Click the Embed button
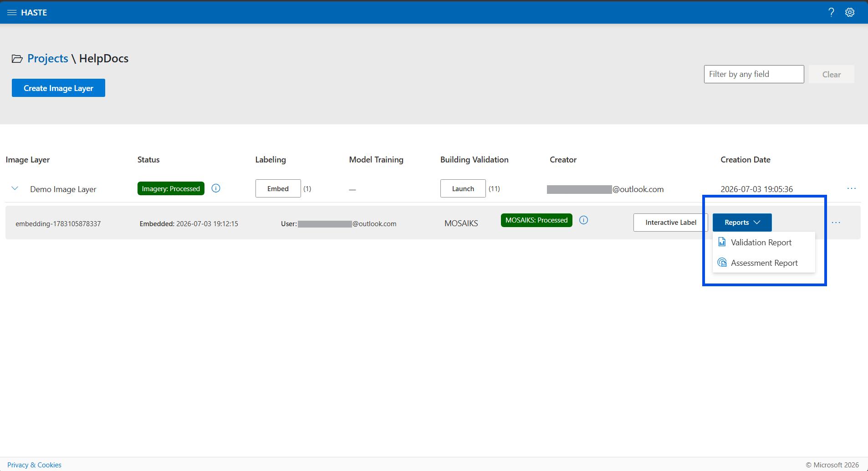 pyautogui.click(x=278, y=188)
